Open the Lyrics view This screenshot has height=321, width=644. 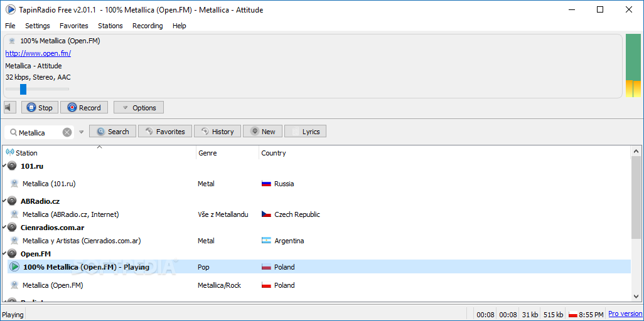pyautogui.click(x=306, y=132)
